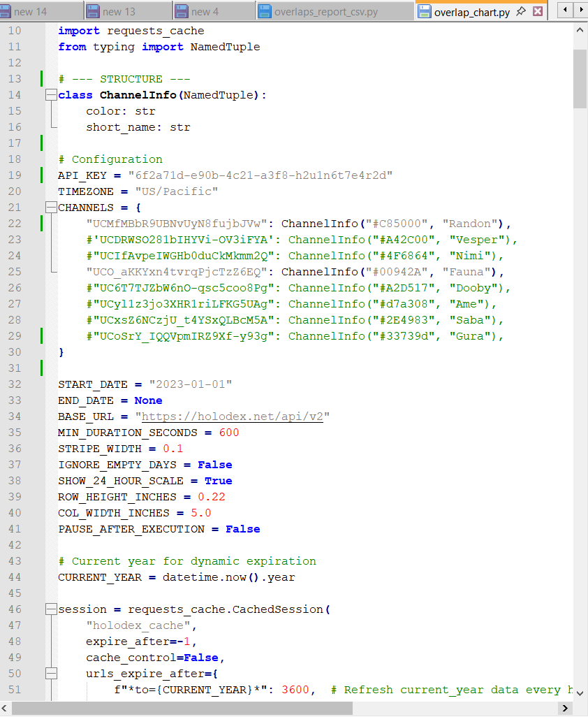The width and height of the screenshot is (588, 717).
Task: Collapse the CachedSession call fold
Action: pos(51,609)
